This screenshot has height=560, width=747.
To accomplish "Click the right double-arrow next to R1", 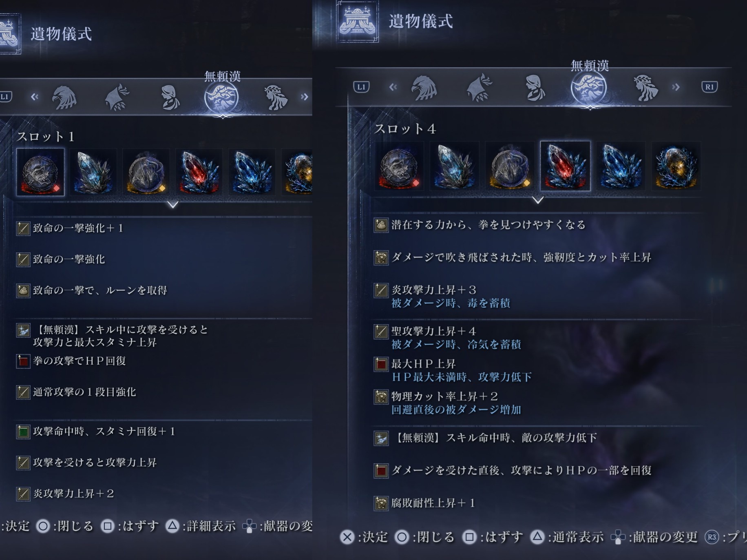I will pyautogui.click(x=676, y=87).
